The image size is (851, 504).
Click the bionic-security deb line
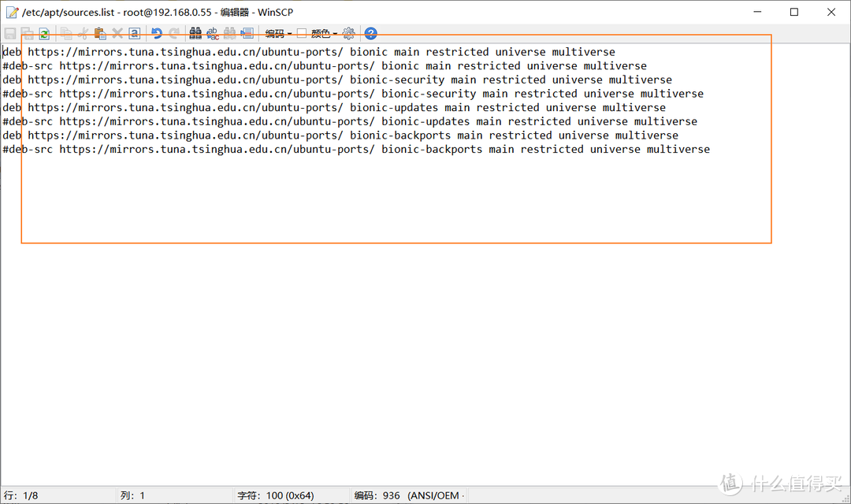pyautogui.click(x=337, y=80)
